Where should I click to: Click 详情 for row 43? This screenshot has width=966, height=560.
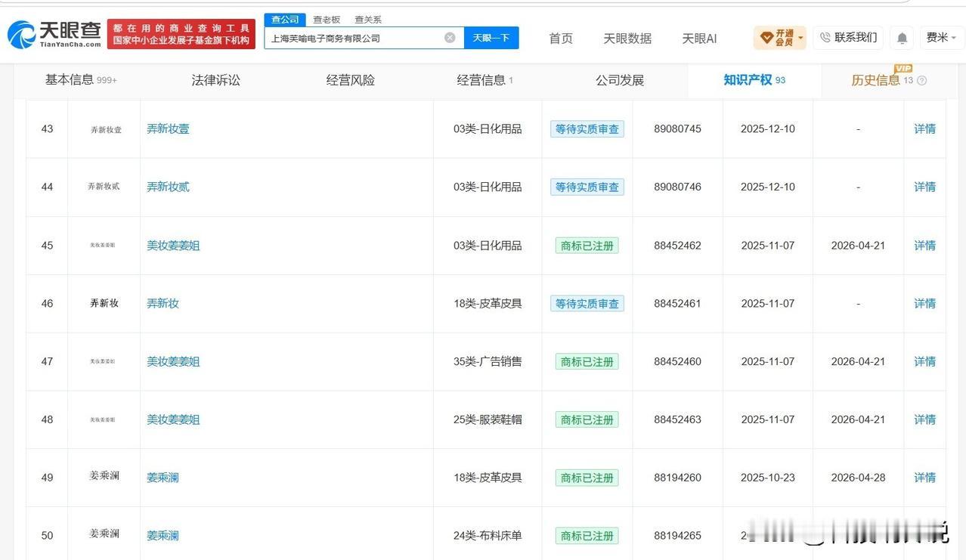click(x=925, y=129)
